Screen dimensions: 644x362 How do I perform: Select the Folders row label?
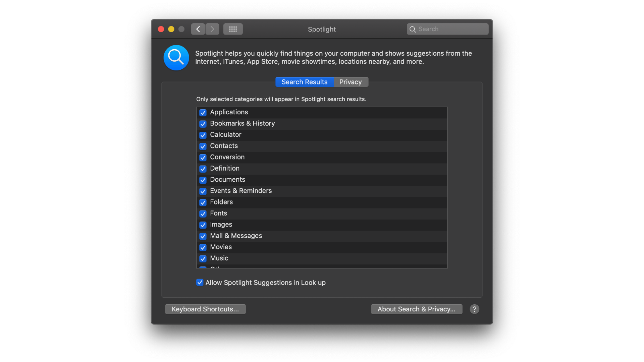click(221, 202)
